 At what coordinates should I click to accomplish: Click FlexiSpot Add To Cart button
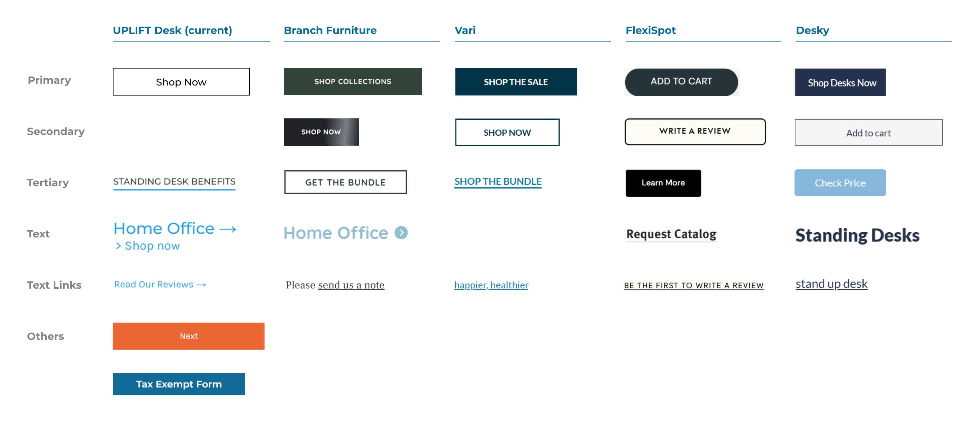point(681,81)
